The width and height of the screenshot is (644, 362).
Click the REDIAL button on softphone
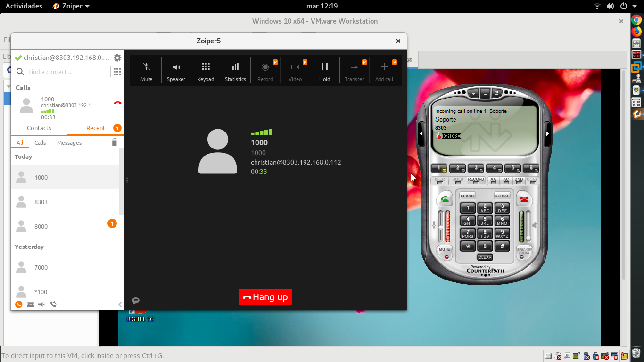502,196
